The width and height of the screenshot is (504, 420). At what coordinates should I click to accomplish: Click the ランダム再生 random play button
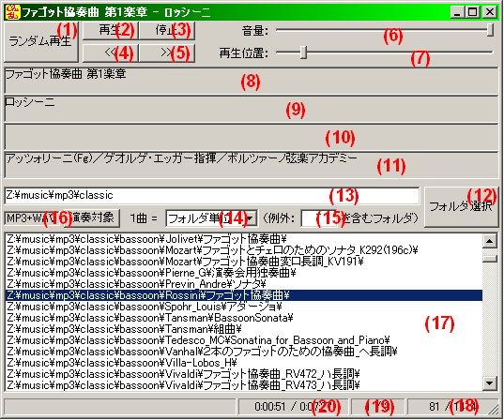41,41
